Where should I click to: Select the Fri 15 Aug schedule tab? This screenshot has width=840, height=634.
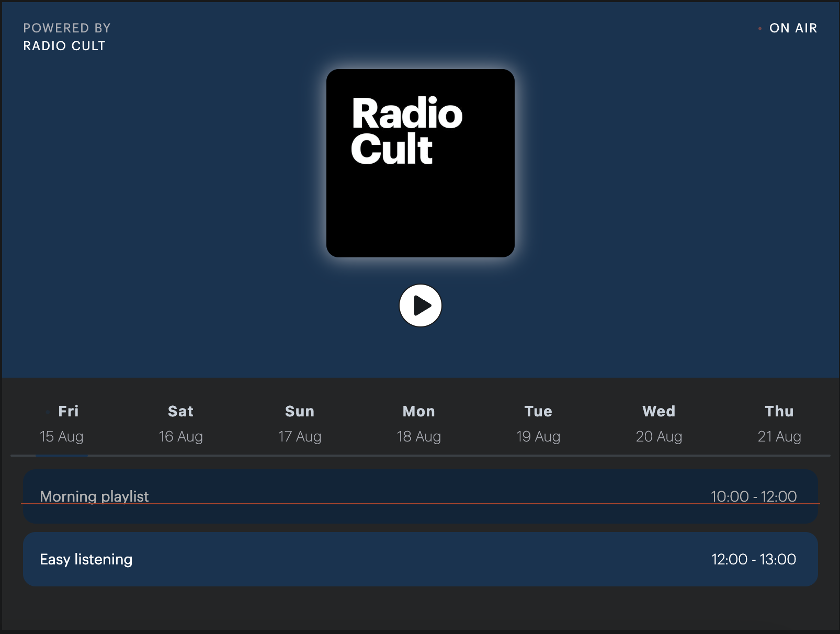(x=62, y=424)
